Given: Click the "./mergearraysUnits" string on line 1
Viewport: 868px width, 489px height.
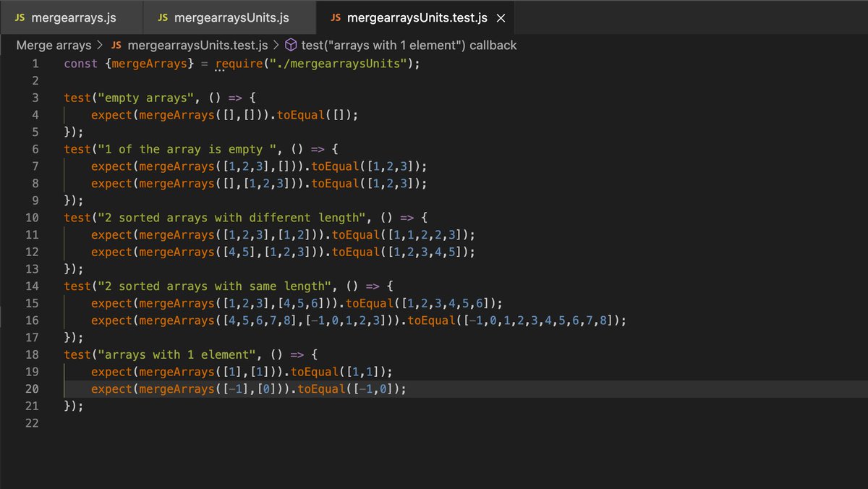Looking at the screenshot, I should click(x=338, y=63).
